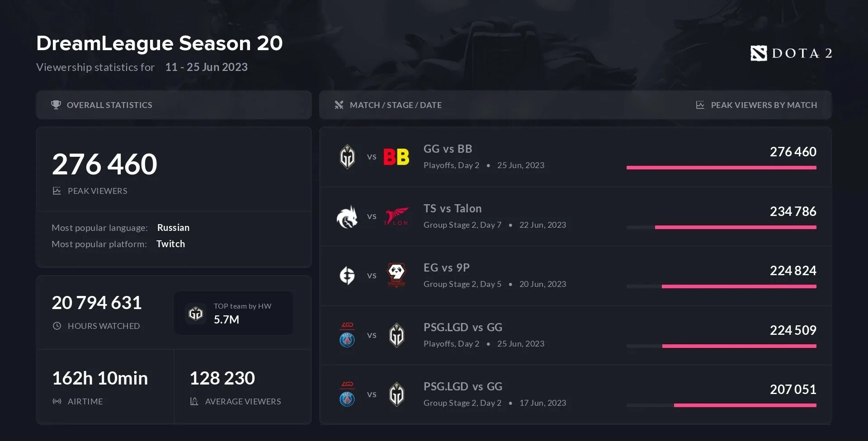
Task: Click the Dota 2 logo icon
Action: click(x=759, y=53)
